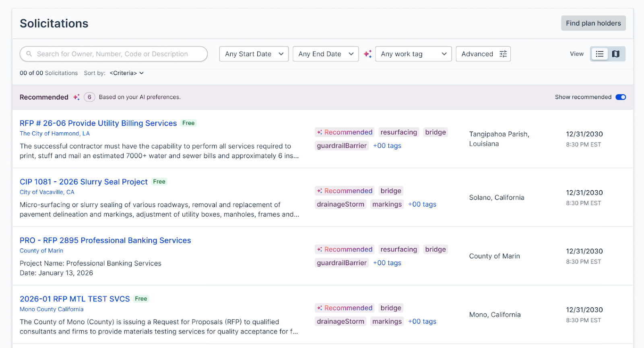Focus the solicitation search field

click(114, 54)
